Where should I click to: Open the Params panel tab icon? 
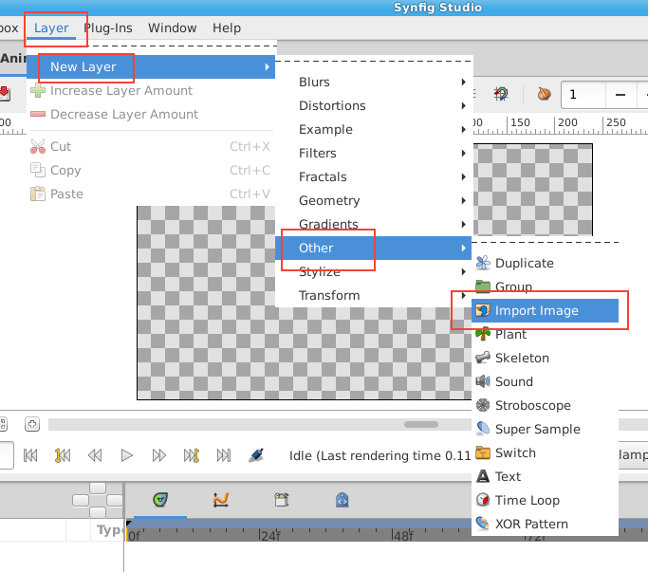[x=160, y=500]
